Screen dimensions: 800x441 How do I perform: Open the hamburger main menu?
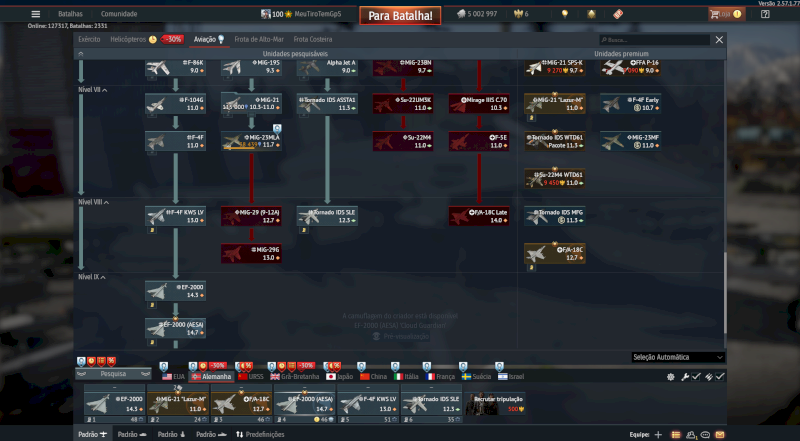pos(35,14)
